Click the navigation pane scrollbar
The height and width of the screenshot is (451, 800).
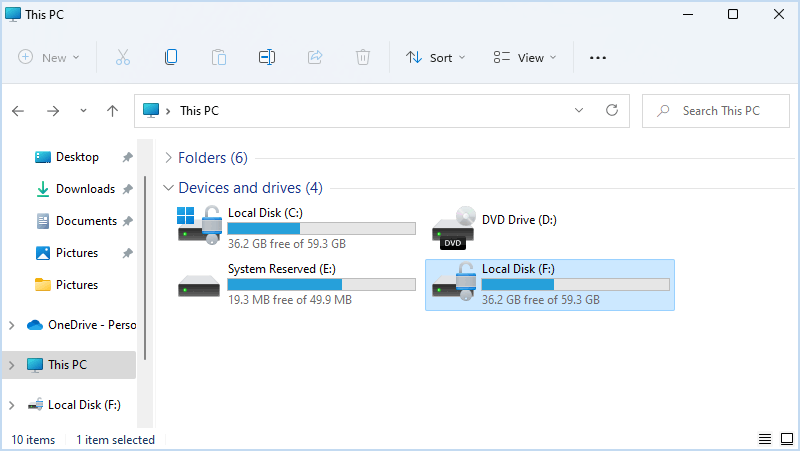[x=145, y=268]
